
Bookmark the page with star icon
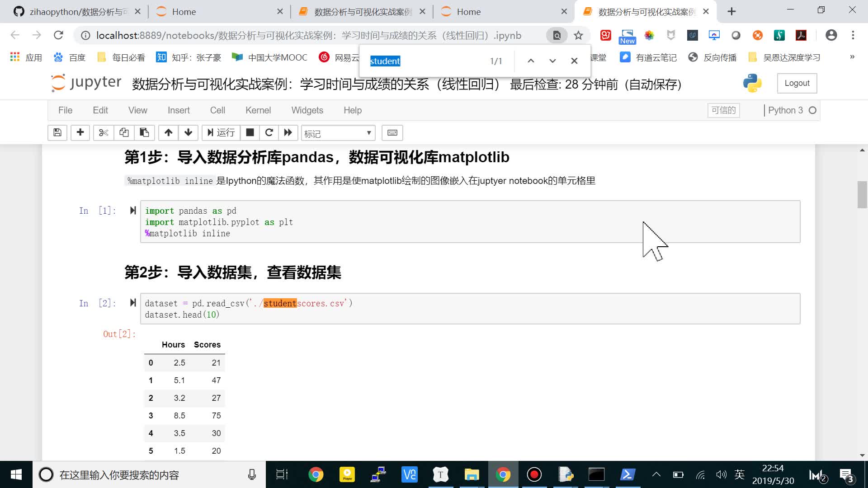pos(579,35)
